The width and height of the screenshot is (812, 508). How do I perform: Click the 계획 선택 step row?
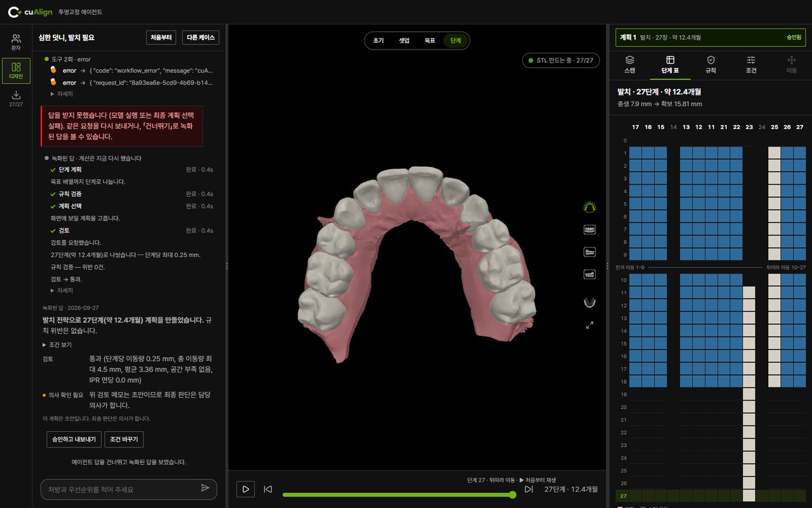pyautogui.click(x=131, y=206)
